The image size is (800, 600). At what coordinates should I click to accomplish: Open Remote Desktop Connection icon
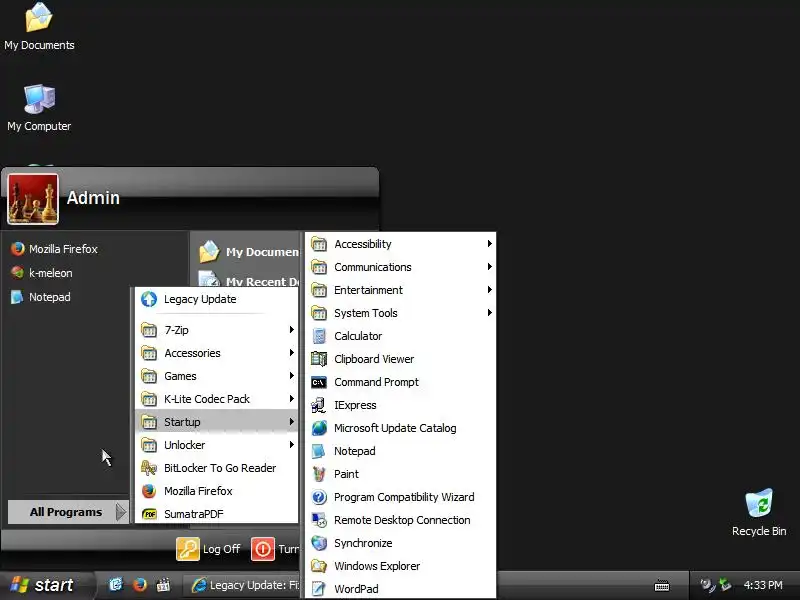(x=319, y=520)
